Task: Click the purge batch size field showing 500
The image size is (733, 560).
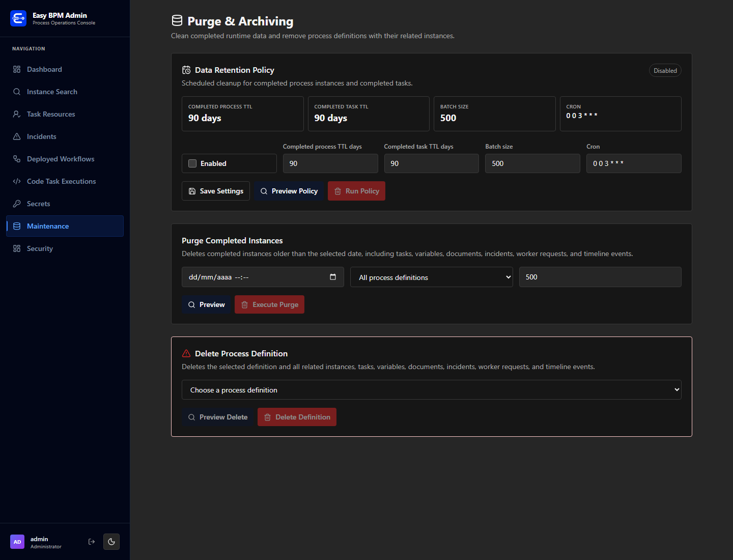Action: point(600,277)
